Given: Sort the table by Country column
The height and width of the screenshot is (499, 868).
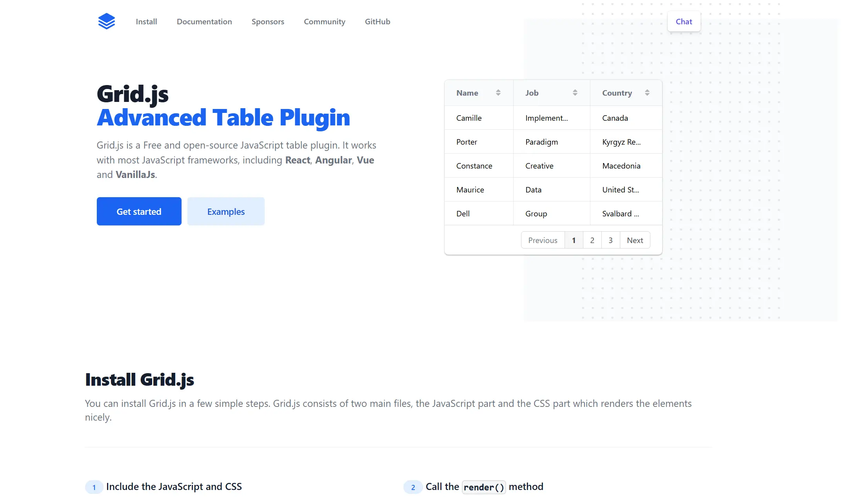Looking at the screenshot, I should [647, 93].
